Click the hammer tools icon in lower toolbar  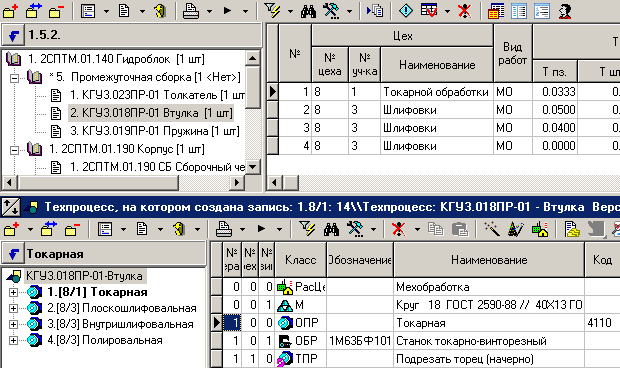point(355,229)
